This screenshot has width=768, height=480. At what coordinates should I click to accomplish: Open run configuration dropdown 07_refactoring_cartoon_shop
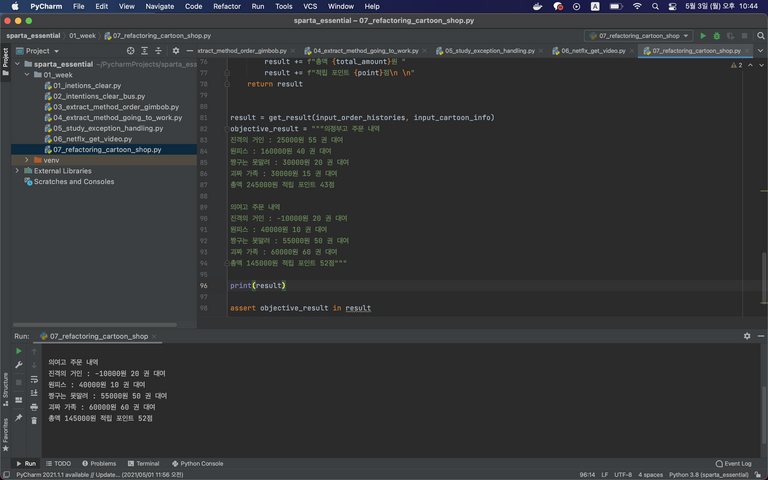pos(639,36)
